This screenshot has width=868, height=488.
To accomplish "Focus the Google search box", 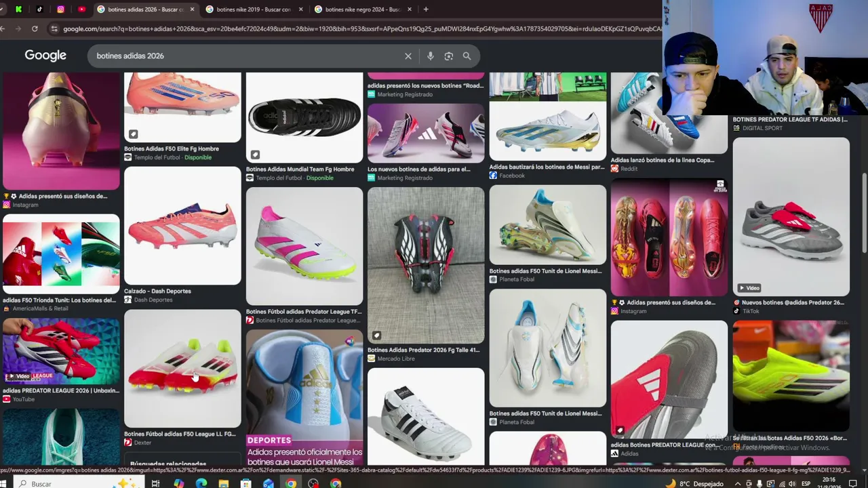I will 248,56.
